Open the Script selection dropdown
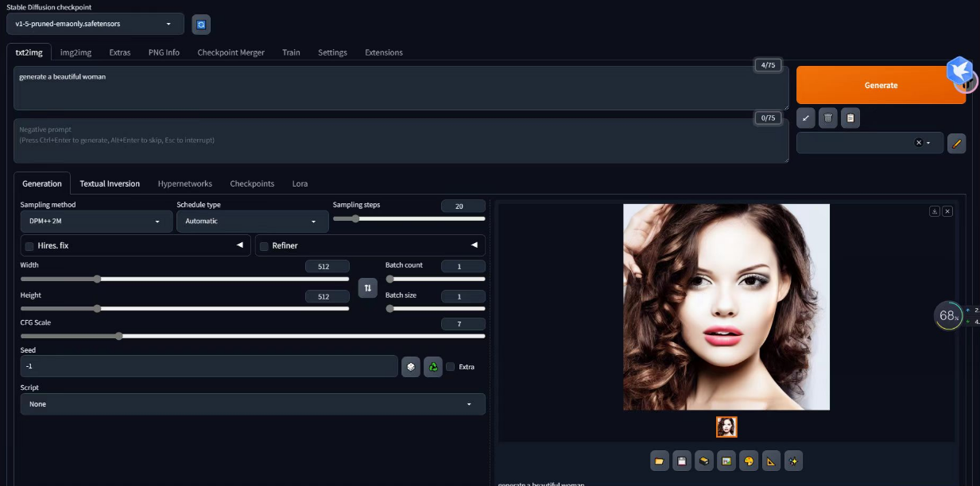 click(252, 403)
